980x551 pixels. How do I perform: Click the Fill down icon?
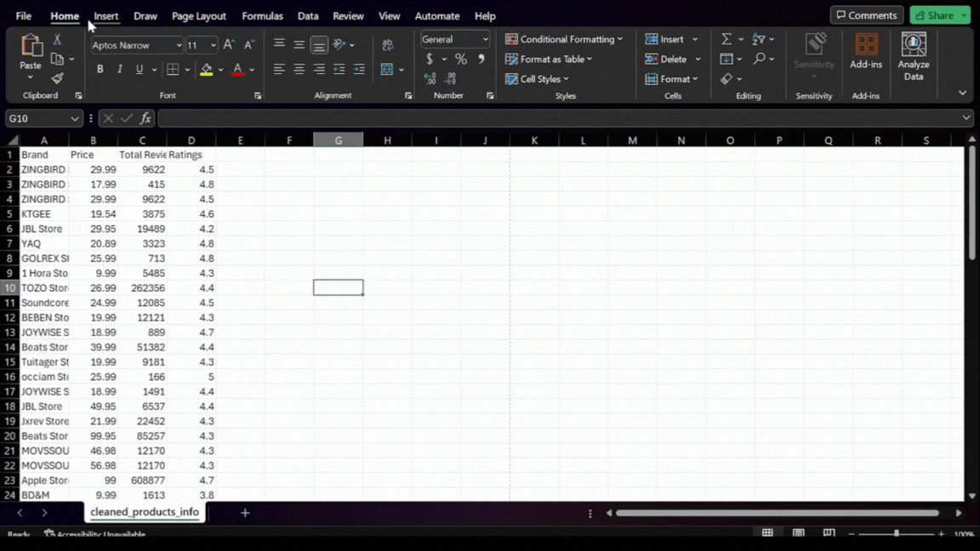(726, 59)
